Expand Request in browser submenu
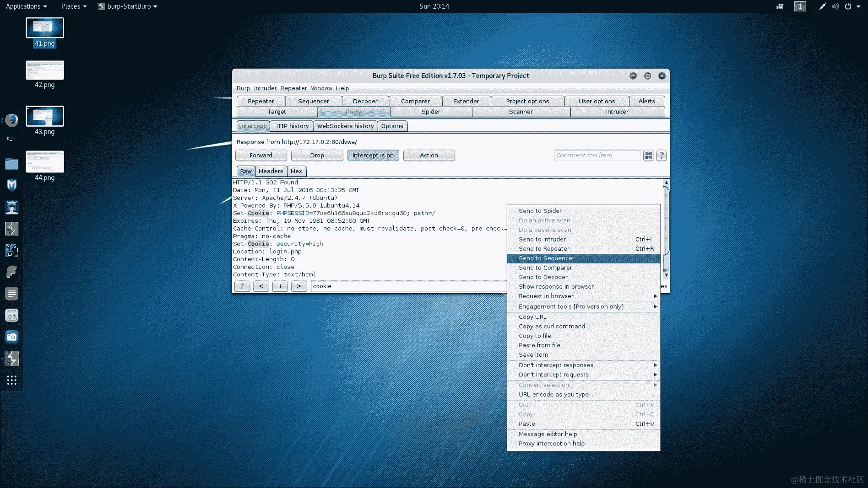Screen dimensions: 868x488 584,296
